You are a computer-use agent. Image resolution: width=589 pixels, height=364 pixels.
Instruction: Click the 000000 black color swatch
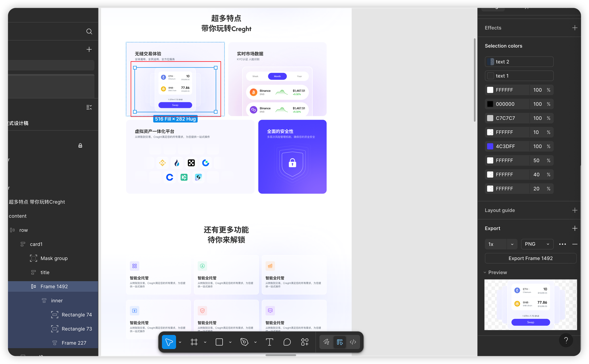pos(490,104)
